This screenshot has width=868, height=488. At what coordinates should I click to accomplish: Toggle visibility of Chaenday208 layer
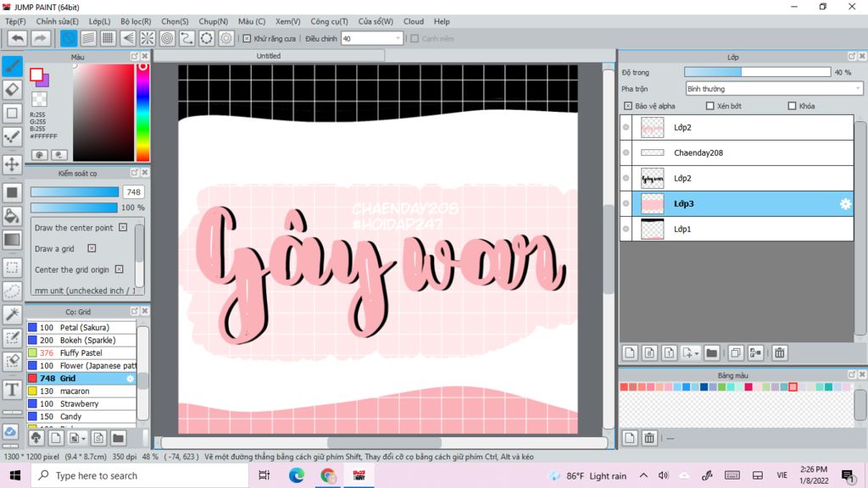pyautogui.click(x=626, y=152)
